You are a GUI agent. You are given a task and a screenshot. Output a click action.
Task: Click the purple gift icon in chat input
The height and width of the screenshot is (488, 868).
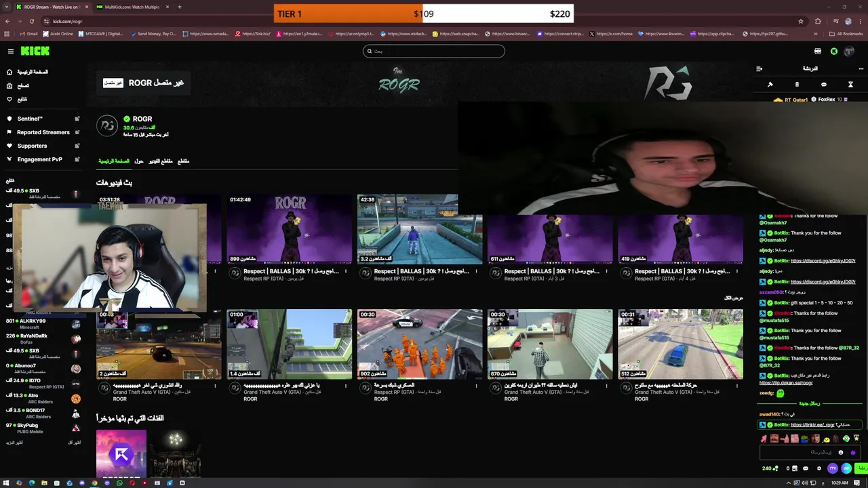853,452
